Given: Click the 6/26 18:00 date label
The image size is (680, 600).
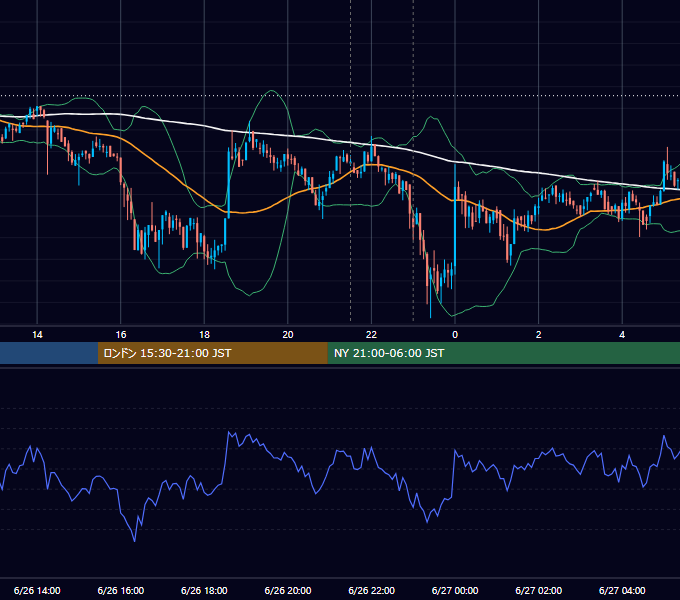Looking at the screenshot, I should (204, 590).
